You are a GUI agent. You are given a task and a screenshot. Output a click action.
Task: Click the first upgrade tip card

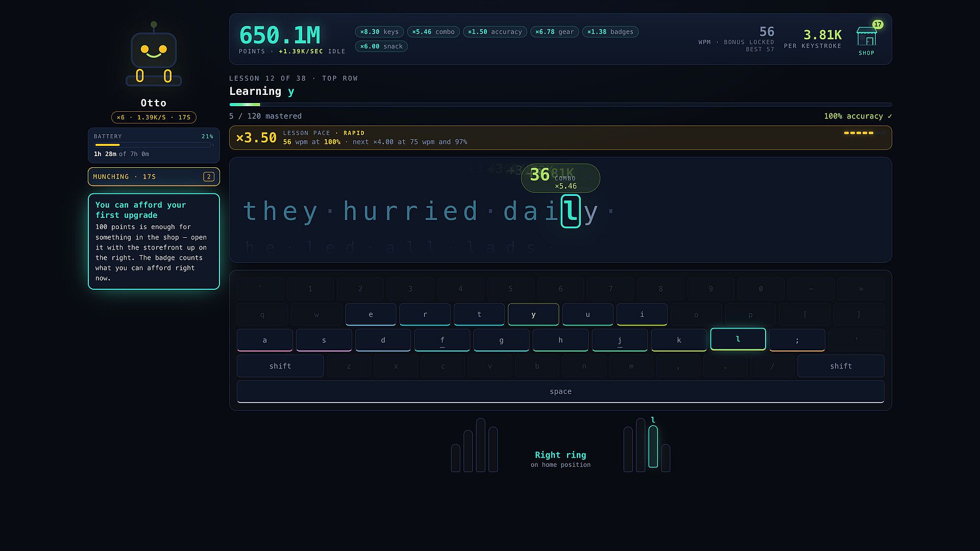click(154, 241)
